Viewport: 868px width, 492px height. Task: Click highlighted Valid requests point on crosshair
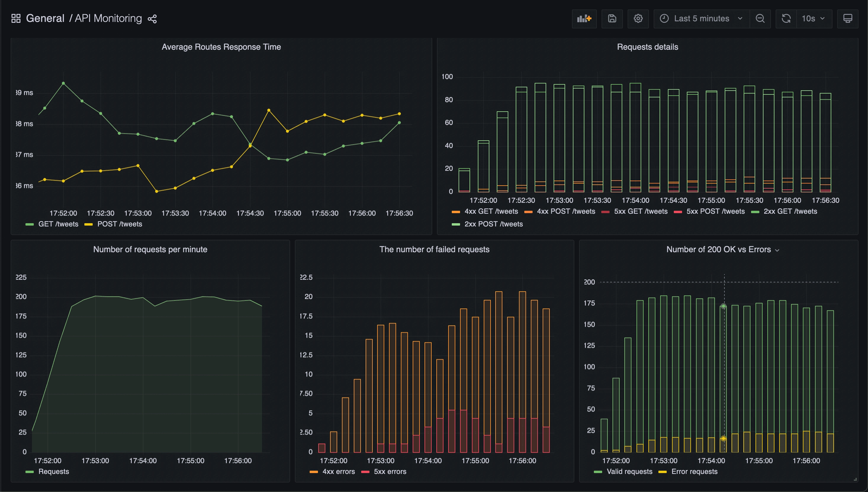click(724, 306)
